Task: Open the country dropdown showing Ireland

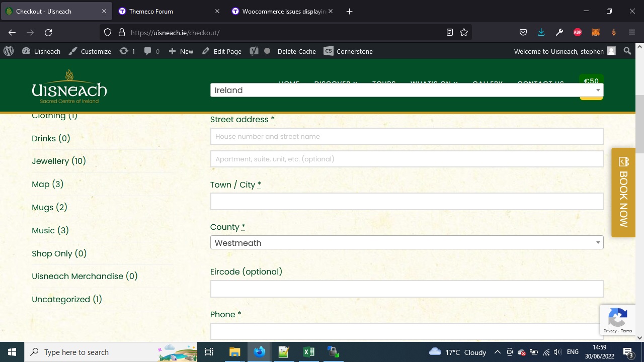Action: point(407,90)
